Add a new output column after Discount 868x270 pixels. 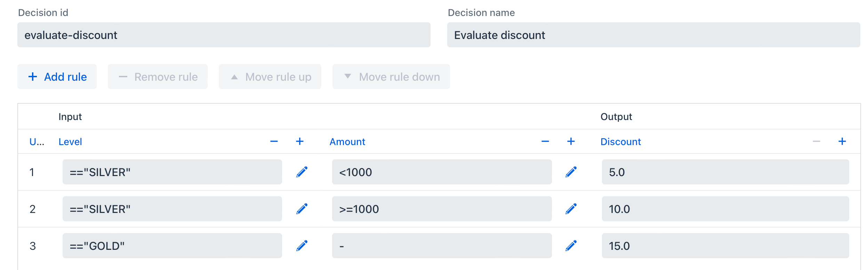coord(842,142)
